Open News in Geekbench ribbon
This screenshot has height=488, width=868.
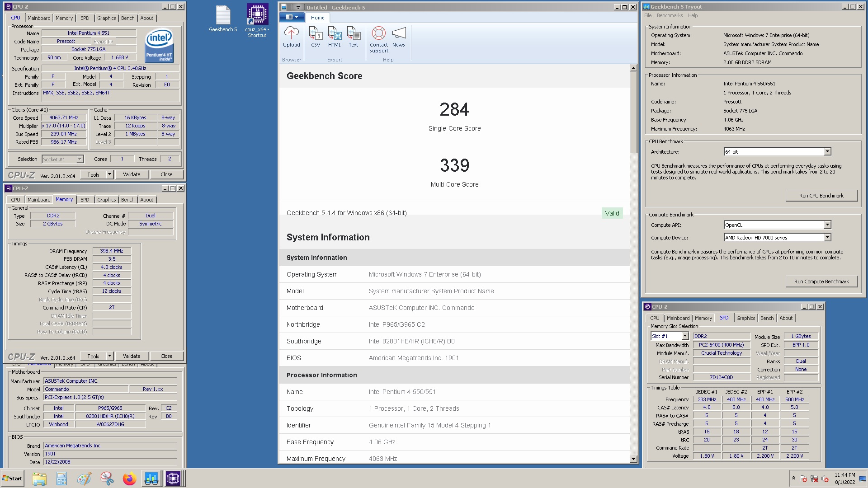(399, 37)
